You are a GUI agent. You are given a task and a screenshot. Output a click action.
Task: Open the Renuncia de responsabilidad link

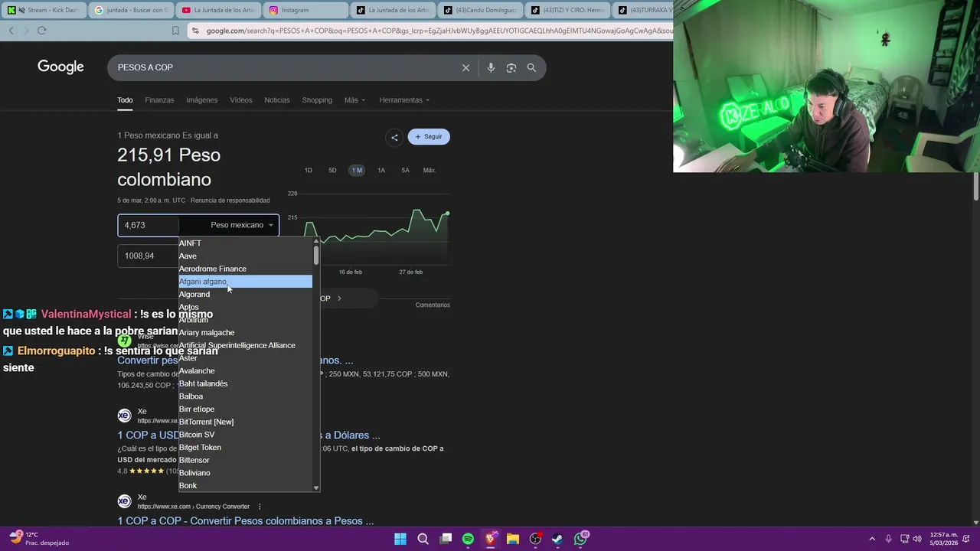[230, 201]
